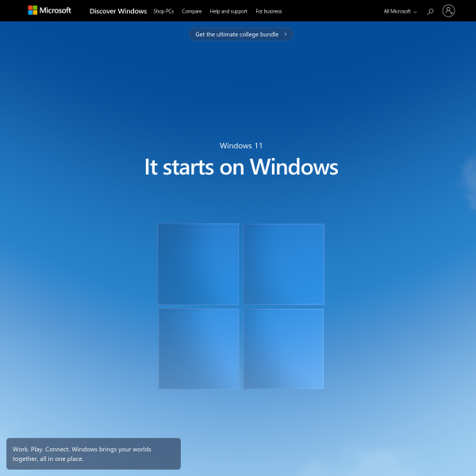Open the search magnifier icon

pos(430,12)
